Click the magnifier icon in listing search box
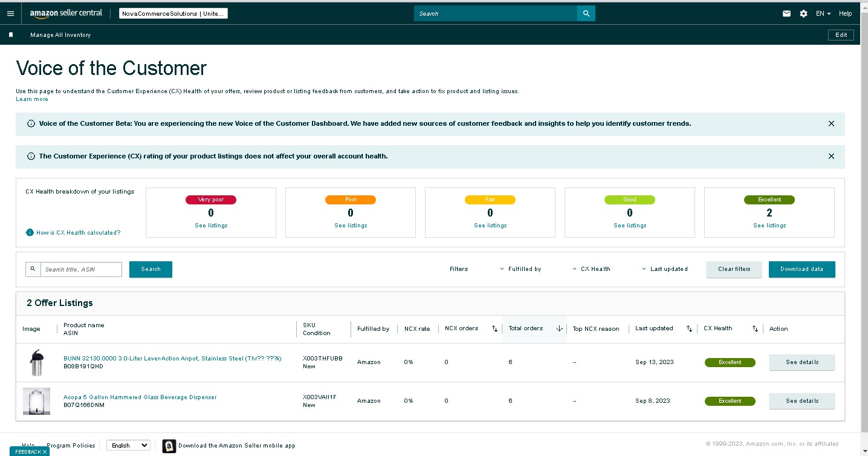The image size is (868, 456). tap(33, 269)
